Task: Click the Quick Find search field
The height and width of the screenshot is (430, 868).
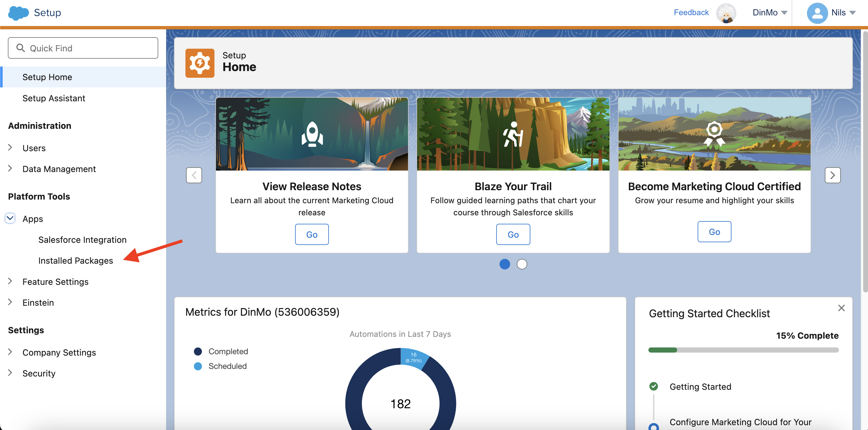Action: [83, 48]
